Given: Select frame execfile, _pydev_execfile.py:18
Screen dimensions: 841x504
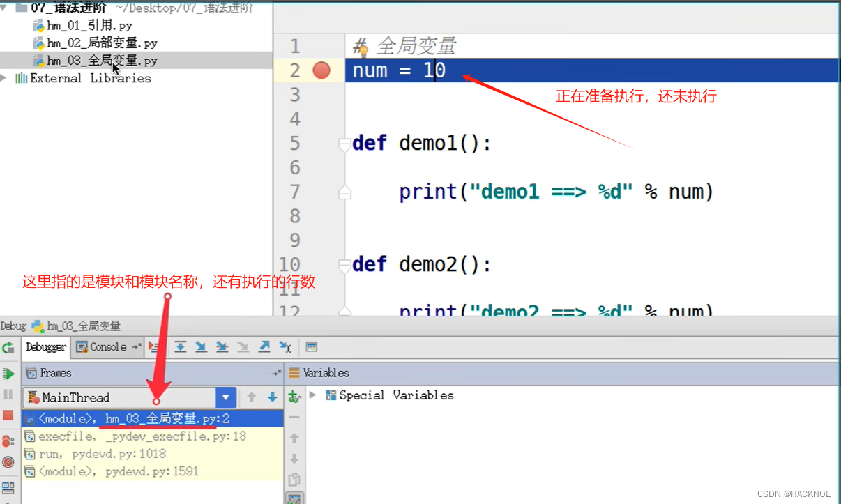Looking at the screenshot, I should coord(153,436).
